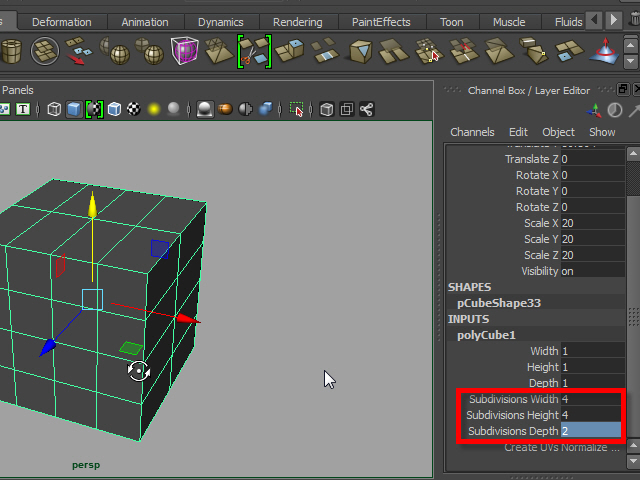Click the double-sphere boolean union shelf icon
This screenshot has height=480, width=640.
pos(149,51)
